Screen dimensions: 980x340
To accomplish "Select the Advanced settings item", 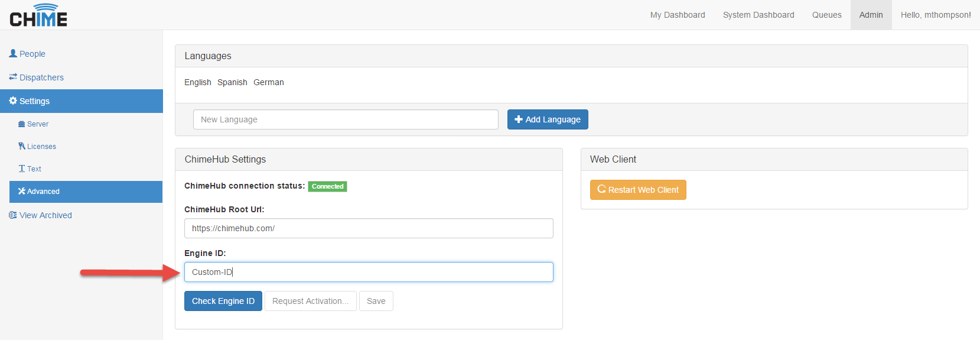I will coord(86,192).
